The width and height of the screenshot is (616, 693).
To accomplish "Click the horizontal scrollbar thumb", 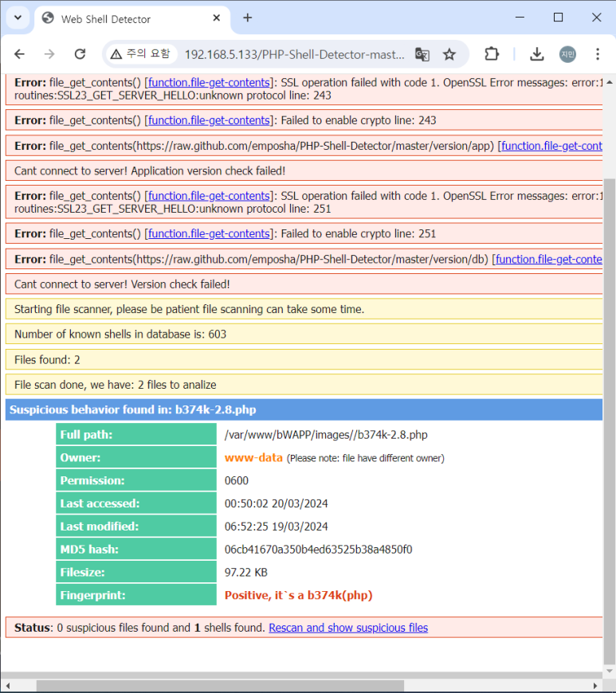I will coord(220,686).
